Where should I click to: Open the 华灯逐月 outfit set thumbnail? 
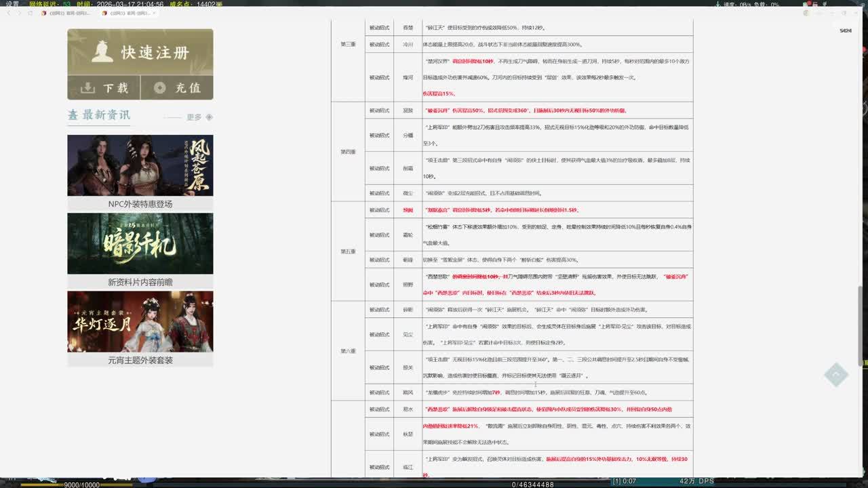pyautogui.click(x=140, y=321)
